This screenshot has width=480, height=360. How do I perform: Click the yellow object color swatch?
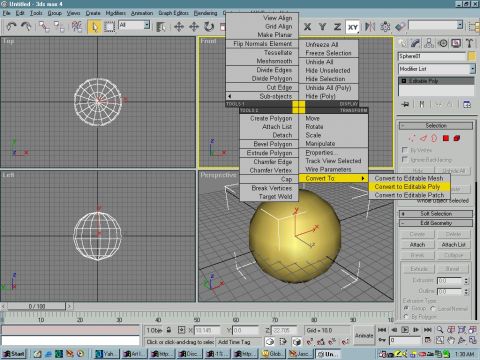point(472,56)
